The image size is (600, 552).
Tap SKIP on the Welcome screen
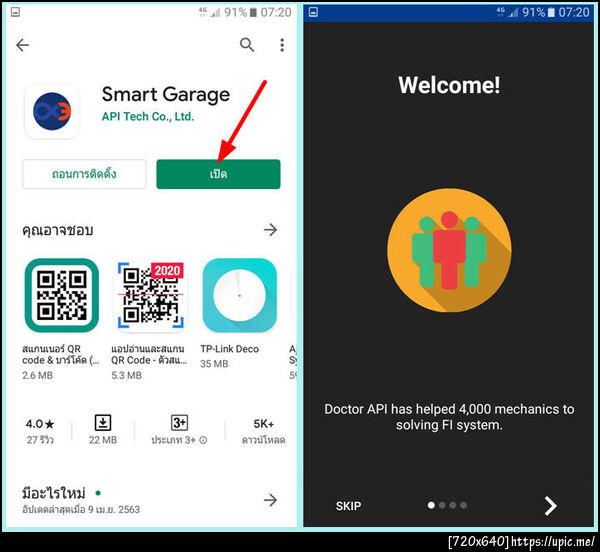click(348, 506)
